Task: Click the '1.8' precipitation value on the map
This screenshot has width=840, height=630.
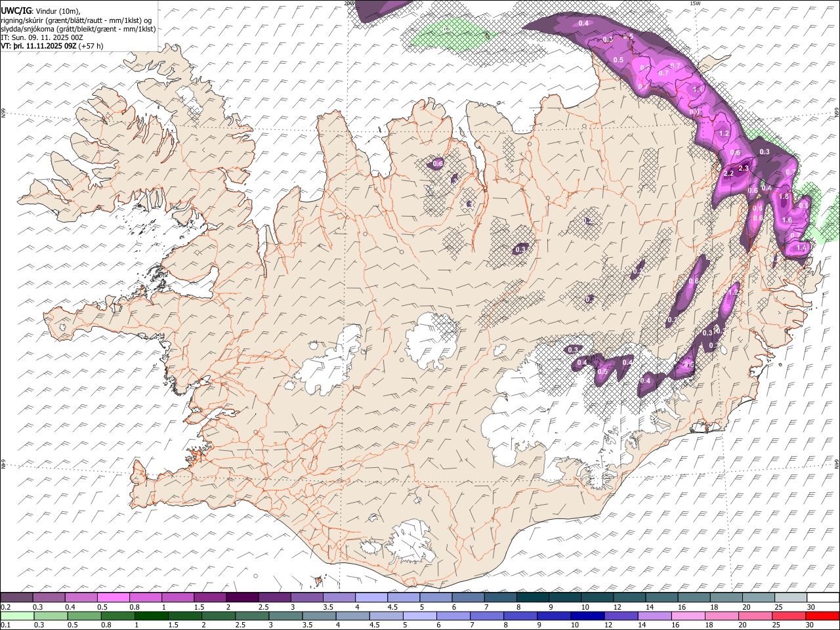Action: click(784, 196)
